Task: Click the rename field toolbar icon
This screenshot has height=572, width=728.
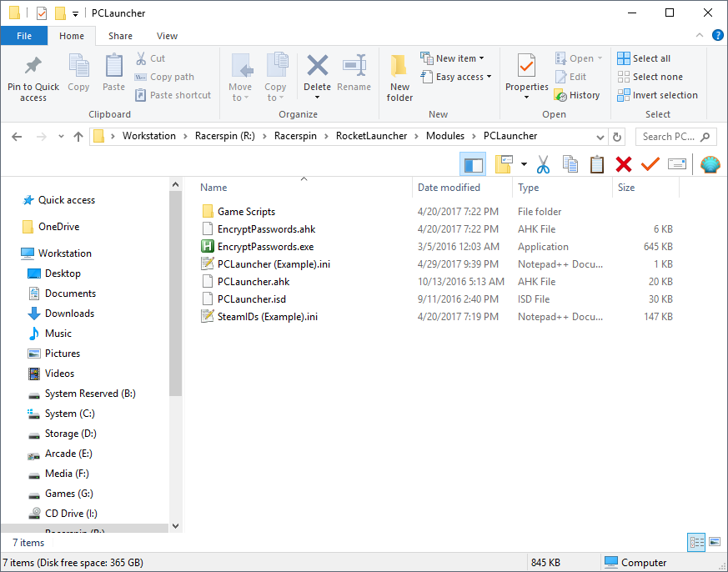Action: 677,164
